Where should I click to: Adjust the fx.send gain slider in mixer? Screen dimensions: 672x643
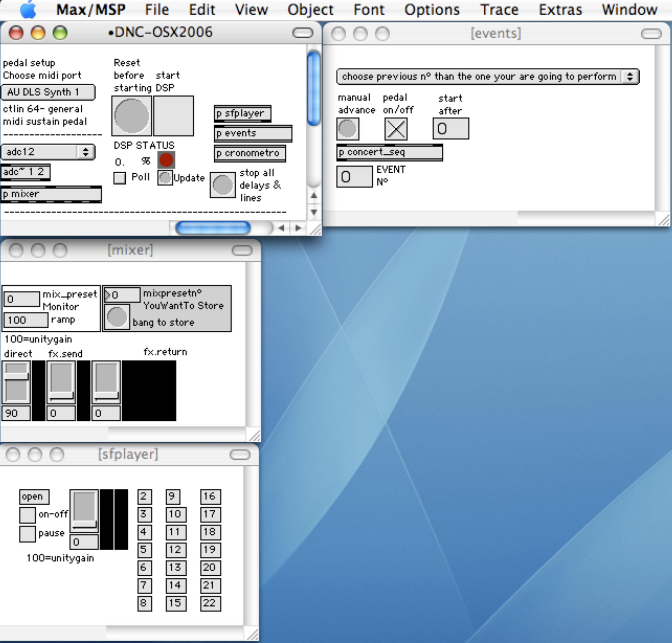(61, 382)
